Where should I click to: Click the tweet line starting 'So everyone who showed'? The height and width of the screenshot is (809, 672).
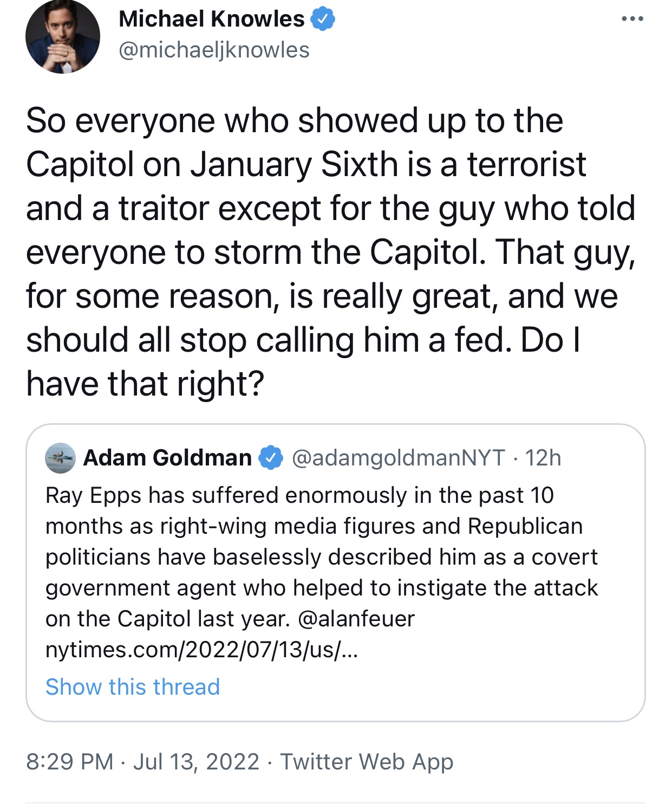[x=295, y=120]
